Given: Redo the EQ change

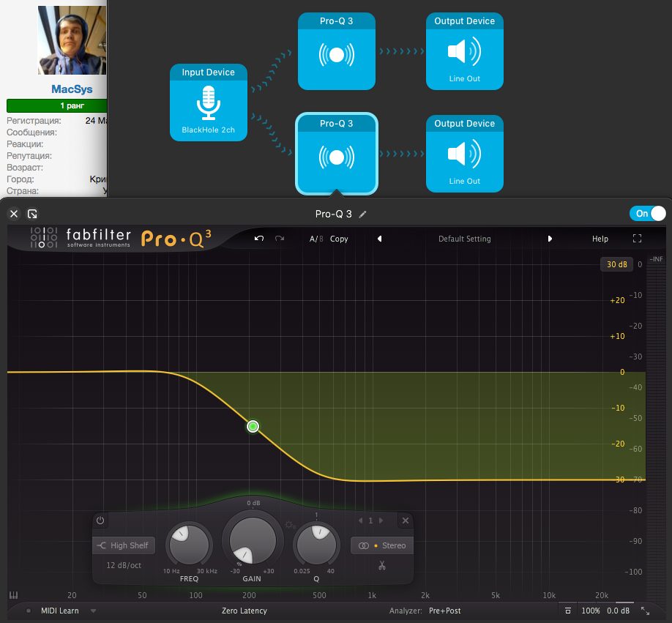Looking at the screenshot, I should (280, 239).
